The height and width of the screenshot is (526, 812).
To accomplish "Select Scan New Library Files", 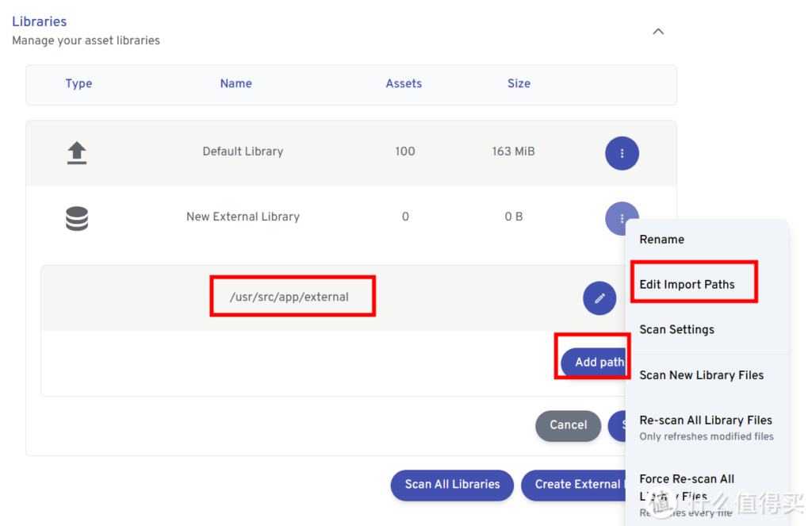I will (x=701, y=375).
